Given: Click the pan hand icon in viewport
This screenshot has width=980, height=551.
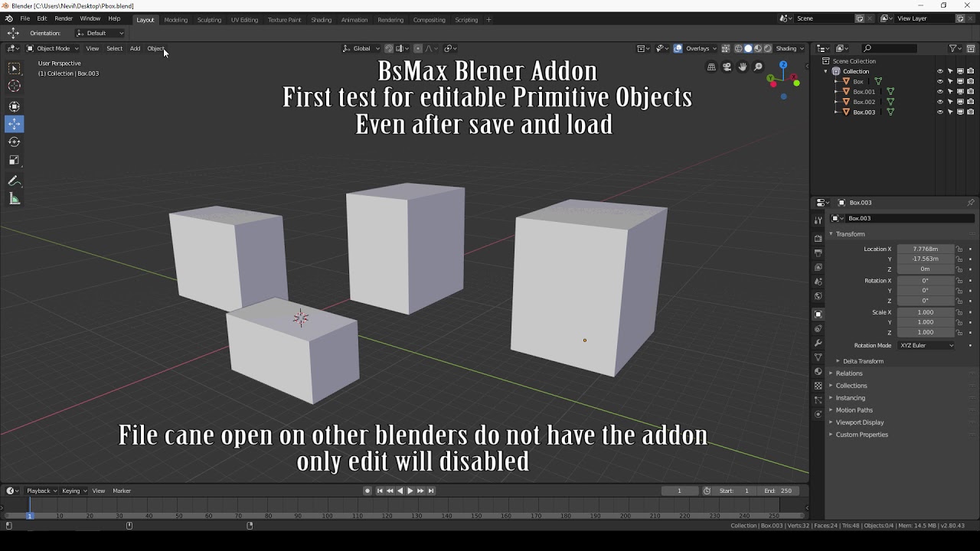Looking at the screenshot, I should coord(743,67).
